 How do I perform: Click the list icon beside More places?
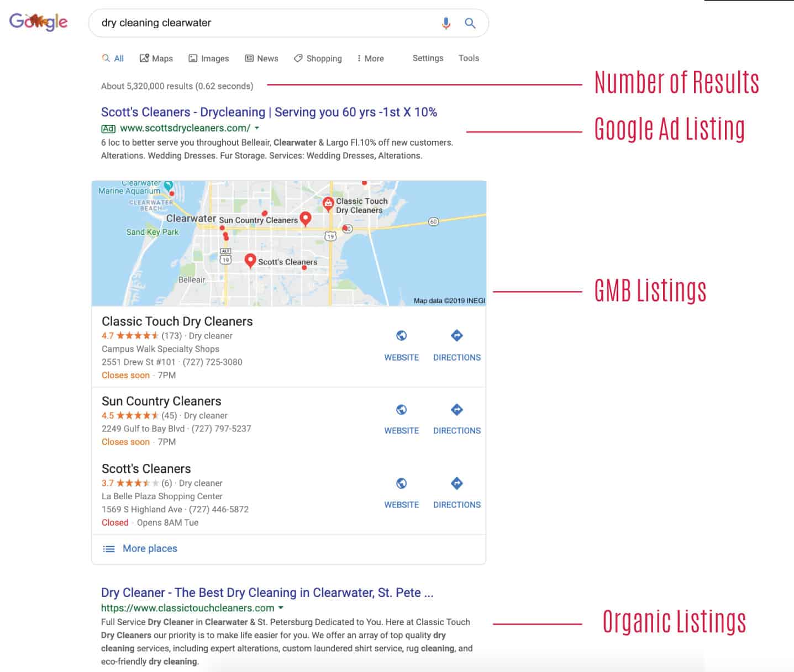point(108,548)
